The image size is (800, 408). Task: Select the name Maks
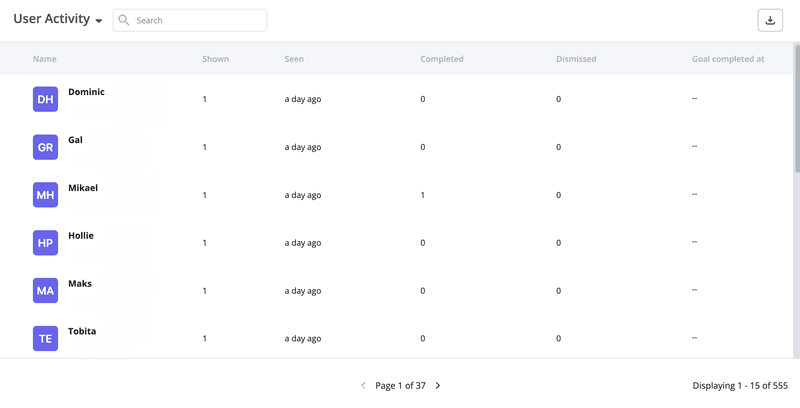click(80, 284)
